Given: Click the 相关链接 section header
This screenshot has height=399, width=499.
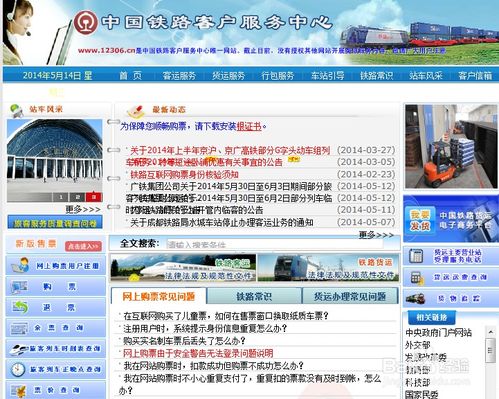Looking at the screenshot, I should click(431, 318).
